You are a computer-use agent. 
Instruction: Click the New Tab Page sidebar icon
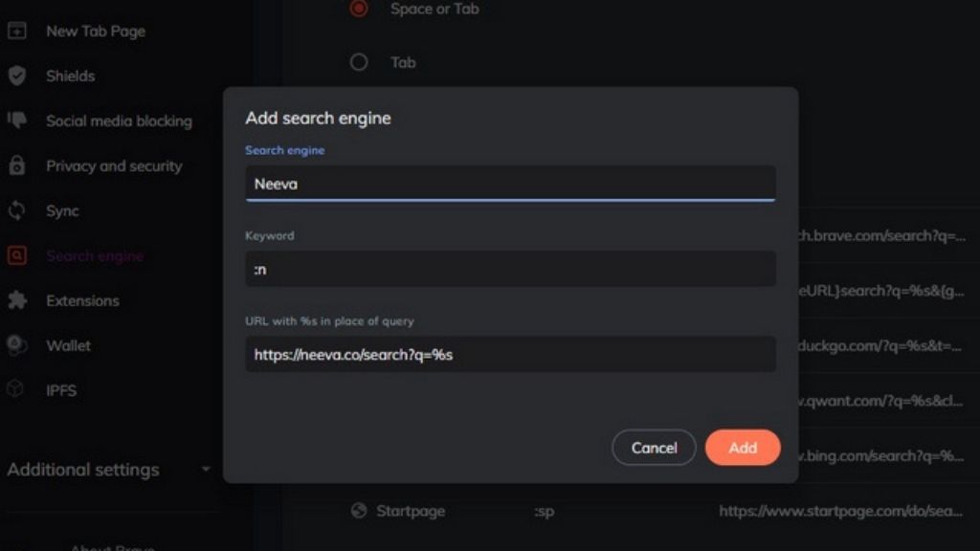click(x=17, y=31)
